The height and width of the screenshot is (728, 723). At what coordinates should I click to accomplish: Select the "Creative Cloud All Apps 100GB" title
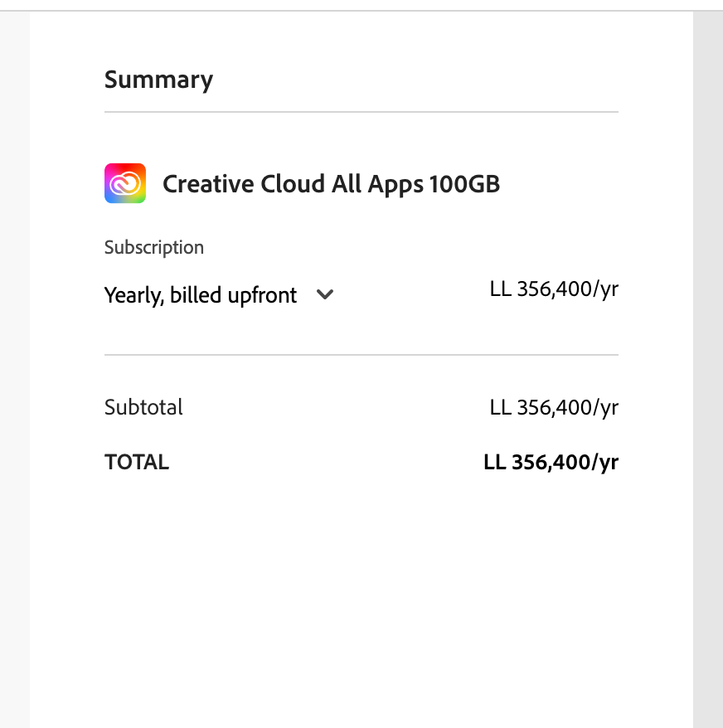[x=331, y=183]
